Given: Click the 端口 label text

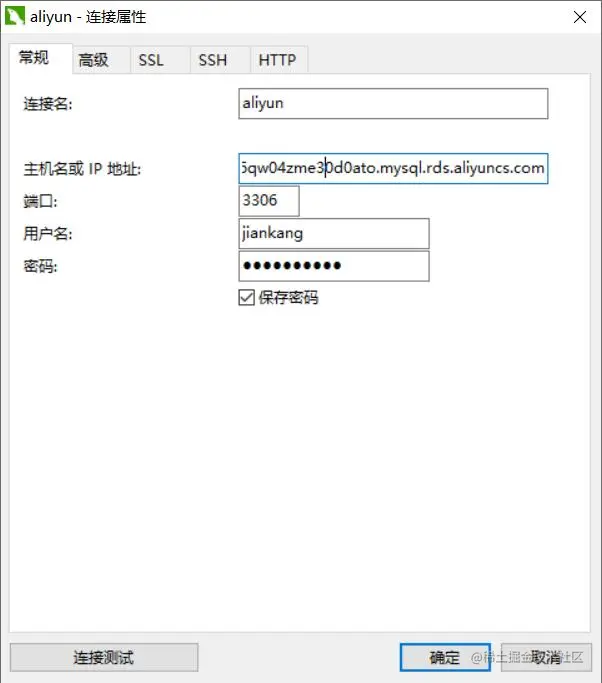Looking at the screenshot, I should coord(40,201).
